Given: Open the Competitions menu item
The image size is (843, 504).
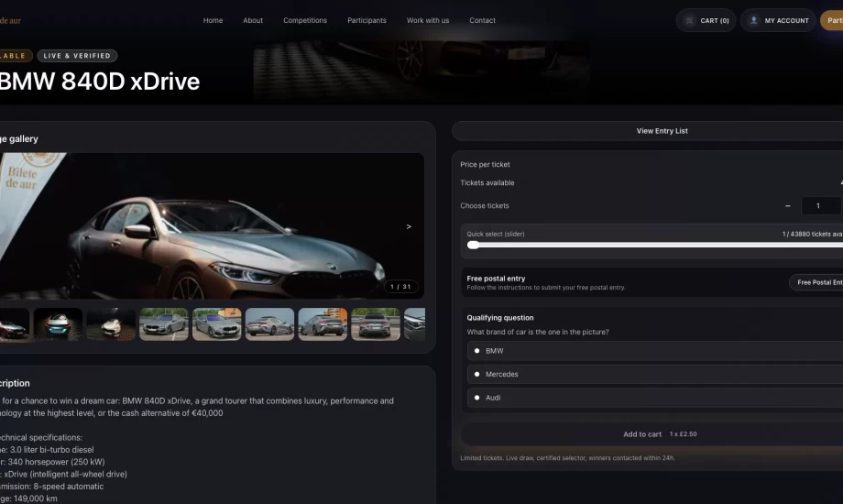Looking at the screenshot, I should tap(305, 20).
